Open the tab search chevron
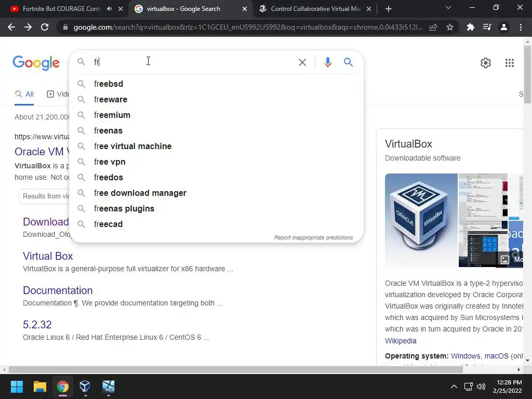Image resolution: width=532 pixels, height=399 pixels. (x=448, y=7)
